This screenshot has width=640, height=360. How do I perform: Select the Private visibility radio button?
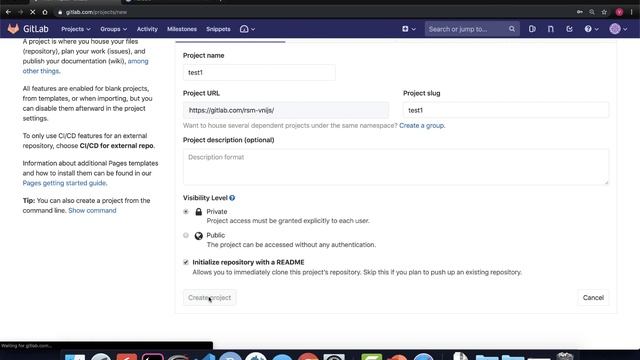click(x=186, y=211)
